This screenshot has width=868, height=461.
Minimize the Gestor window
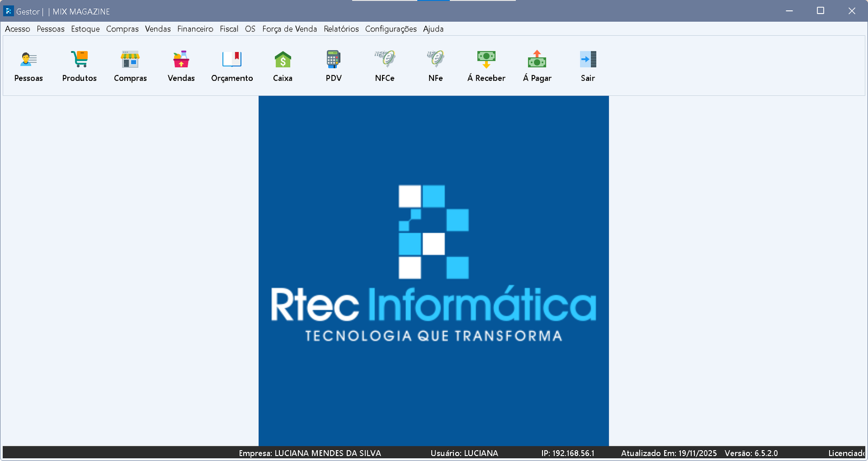click(x=789, y=11)
